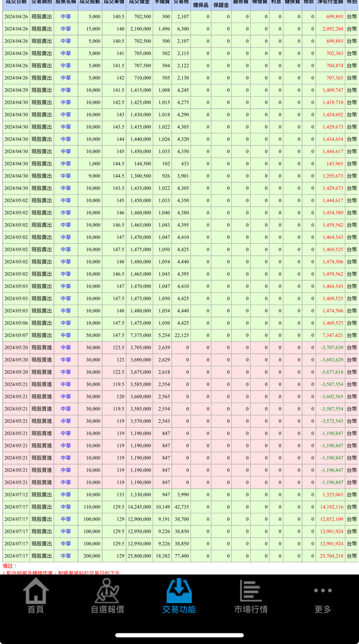
Task: Open the 自選報價 watchlist tab
Action: 107,595
